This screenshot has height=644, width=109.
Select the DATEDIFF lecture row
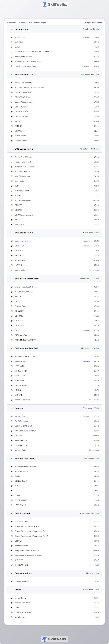click(x=54, y=326)
